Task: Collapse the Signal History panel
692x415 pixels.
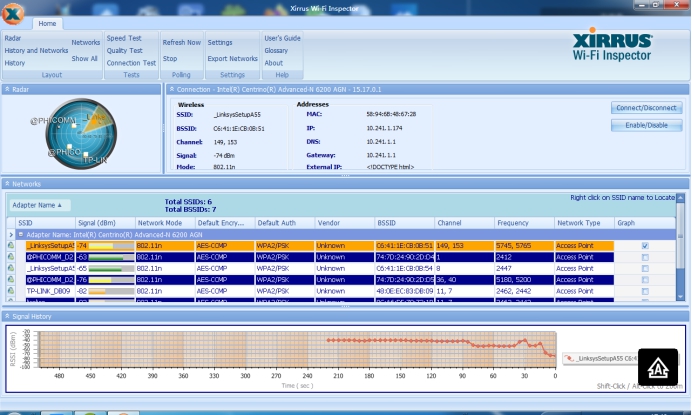Action: coord(7,316)
